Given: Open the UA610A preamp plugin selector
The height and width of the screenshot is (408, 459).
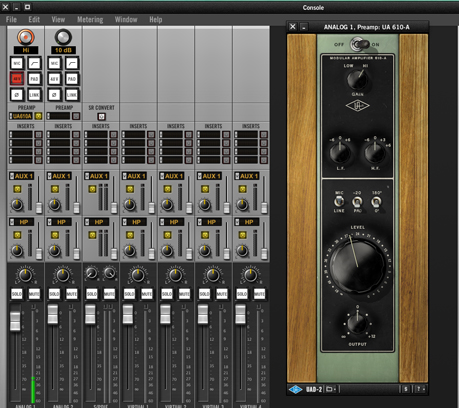Looking at the screenshot, I should 21,116.
